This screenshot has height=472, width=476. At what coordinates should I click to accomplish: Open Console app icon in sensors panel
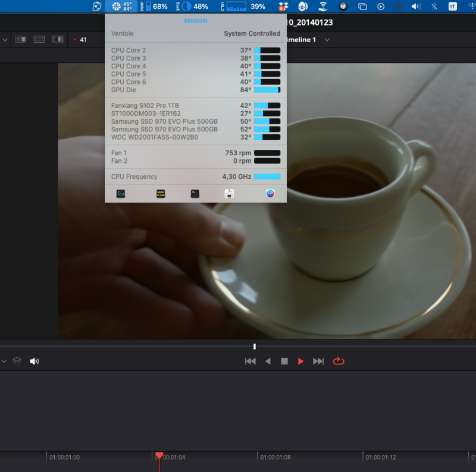(160, 193)
